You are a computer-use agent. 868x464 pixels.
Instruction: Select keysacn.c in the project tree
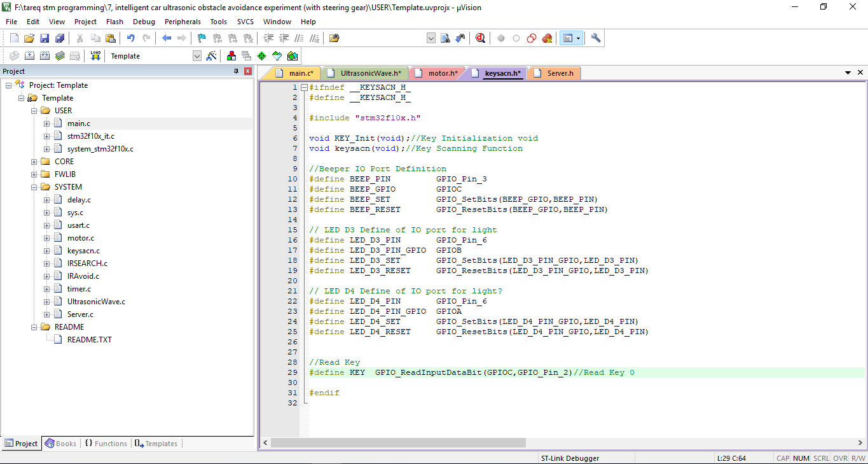point(83,251)
